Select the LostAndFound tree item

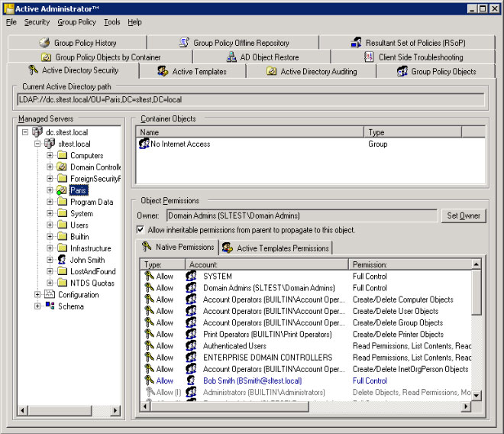click(93, 271)
